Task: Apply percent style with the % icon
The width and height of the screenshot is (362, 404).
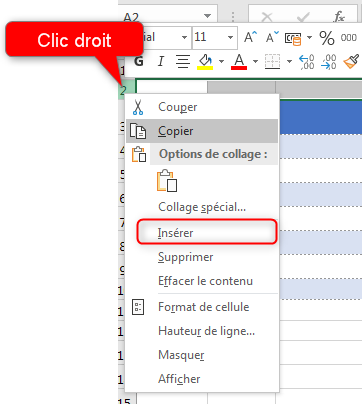Action: [327, 38]
